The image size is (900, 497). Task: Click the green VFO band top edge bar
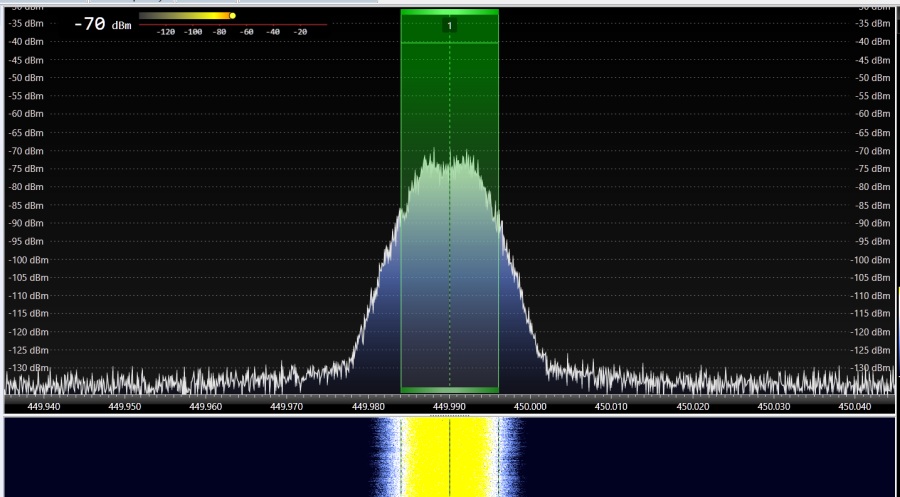[x=449, y=12]
